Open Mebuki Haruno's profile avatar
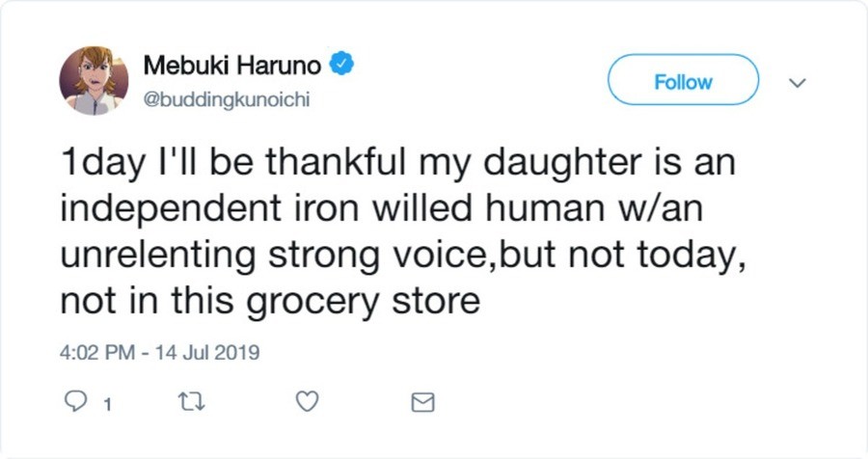 pos(94,81)
